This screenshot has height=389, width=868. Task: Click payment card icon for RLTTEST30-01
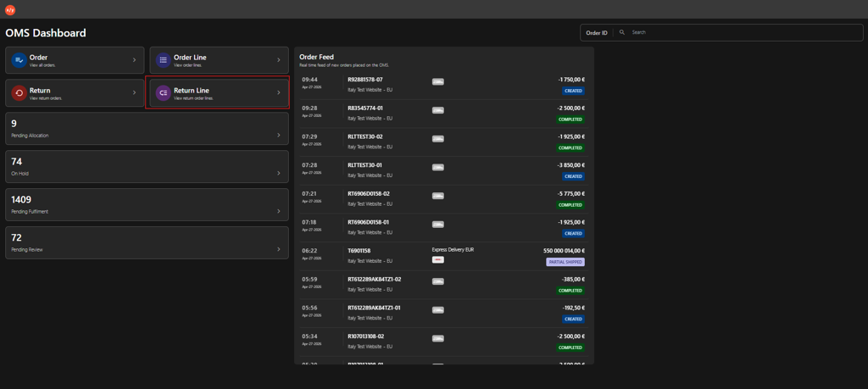pos(438,168)
